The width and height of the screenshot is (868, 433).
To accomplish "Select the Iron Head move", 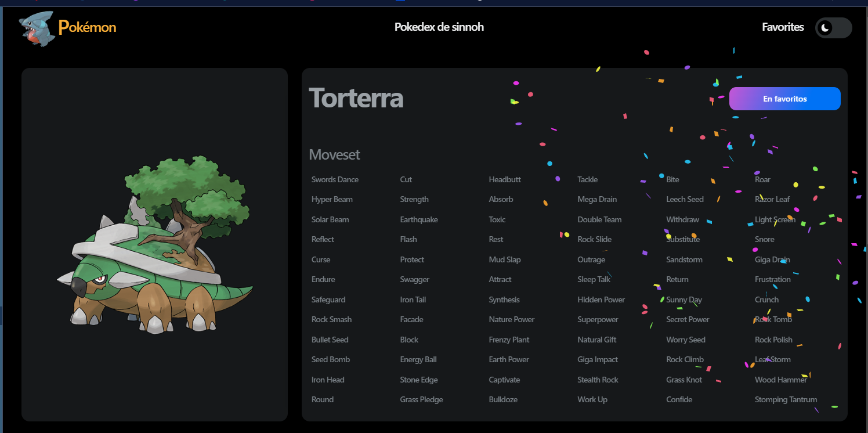I will 328,380.
